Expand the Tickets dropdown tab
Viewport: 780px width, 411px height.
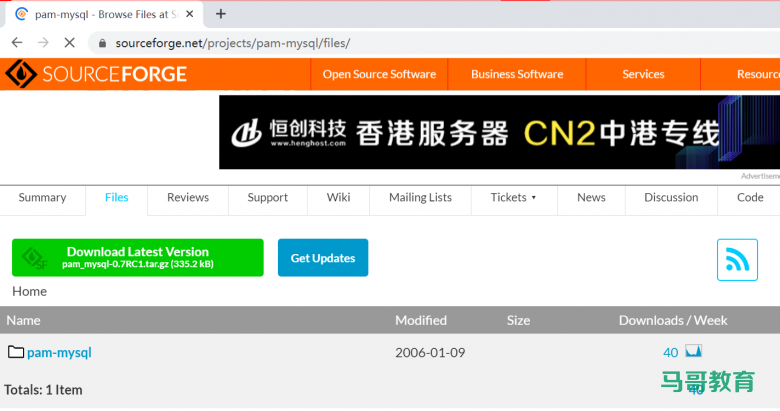tap(514, 198)
